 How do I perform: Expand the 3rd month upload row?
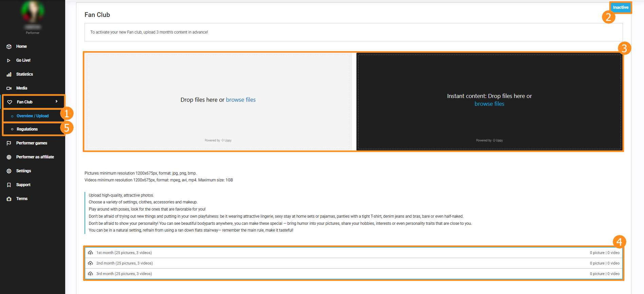pos(124,274)
